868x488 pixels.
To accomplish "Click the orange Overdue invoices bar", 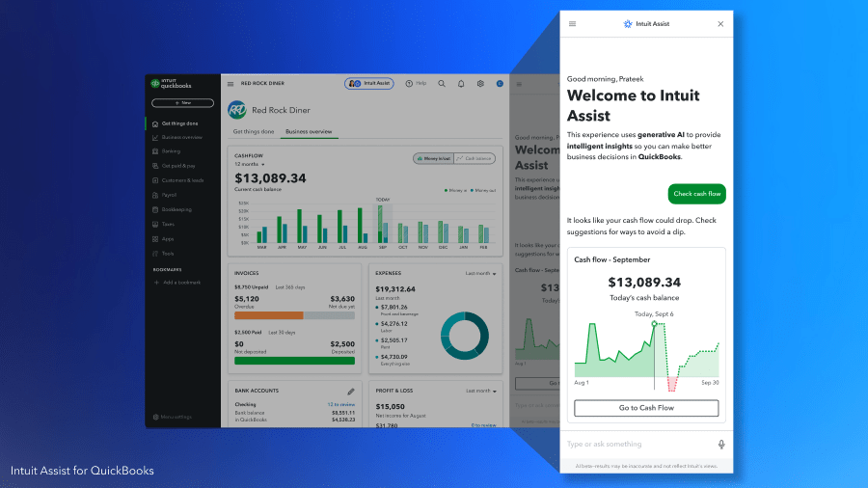I will 269,315.
